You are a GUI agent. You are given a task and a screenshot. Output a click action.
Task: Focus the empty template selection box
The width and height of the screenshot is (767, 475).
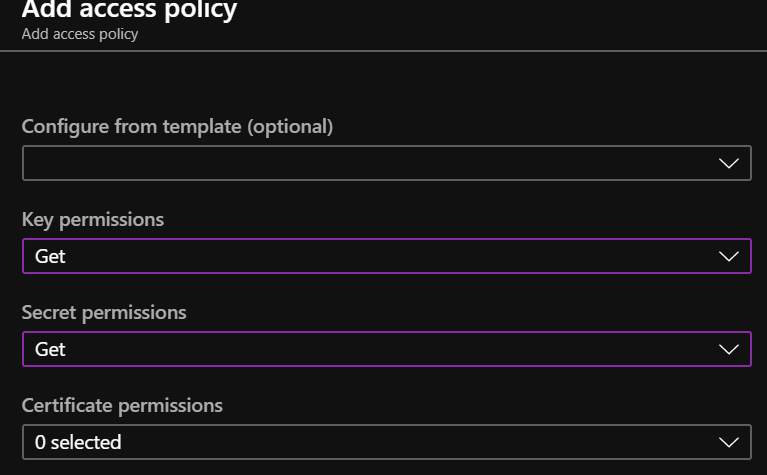point(386,163)
